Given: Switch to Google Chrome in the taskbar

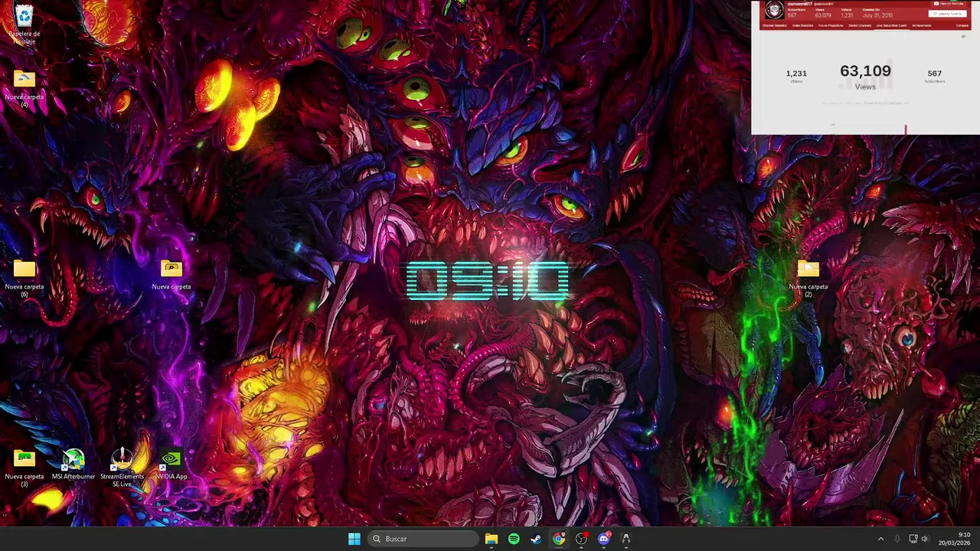Looking at the screenshot, I should pyautogui.click(x=559, y=539).
